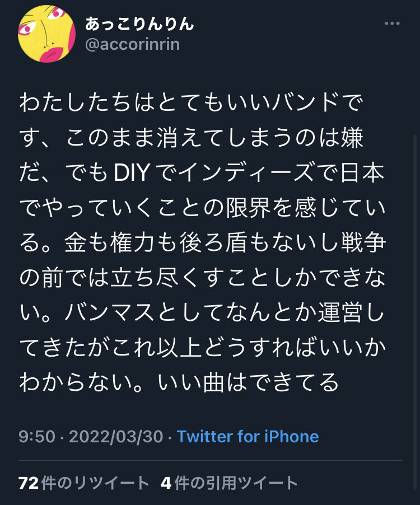Image resolution: width=420 pixels, height=505 pixels.
Task: Open the Twitter for iPhone source link
Action: pyautogui.click(x=248, y=437)
